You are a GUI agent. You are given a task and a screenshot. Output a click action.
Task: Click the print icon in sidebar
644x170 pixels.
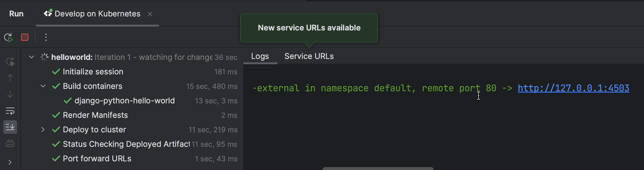click(10, 143)
